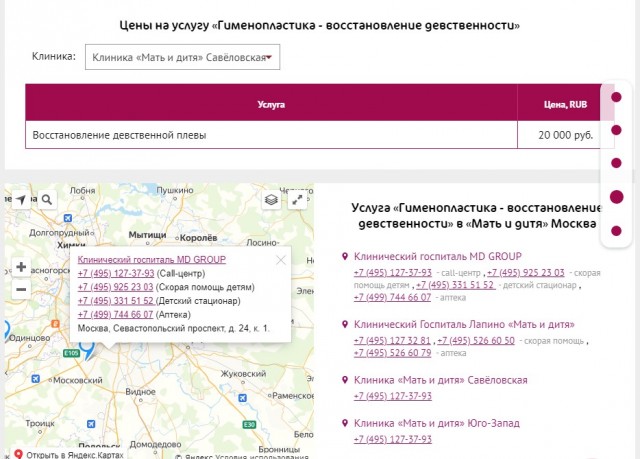
Task: Click airport icon near Жуковский on map
Action: [242, 398]
